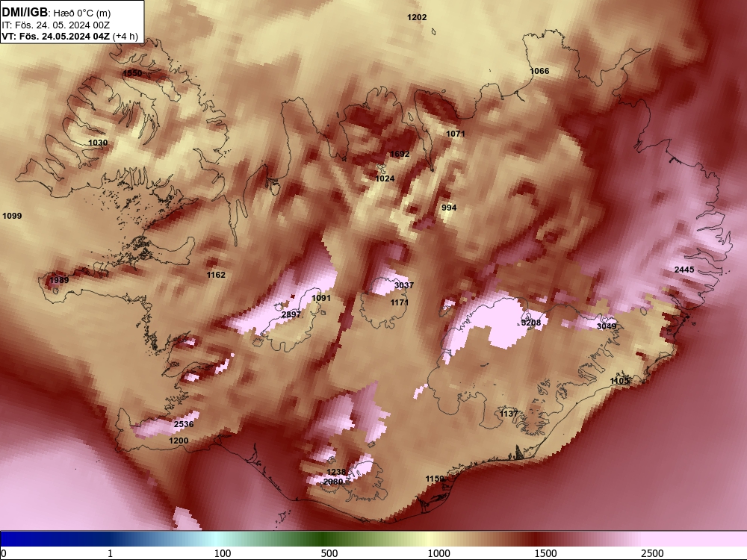Click the map value label 2445

684,270
